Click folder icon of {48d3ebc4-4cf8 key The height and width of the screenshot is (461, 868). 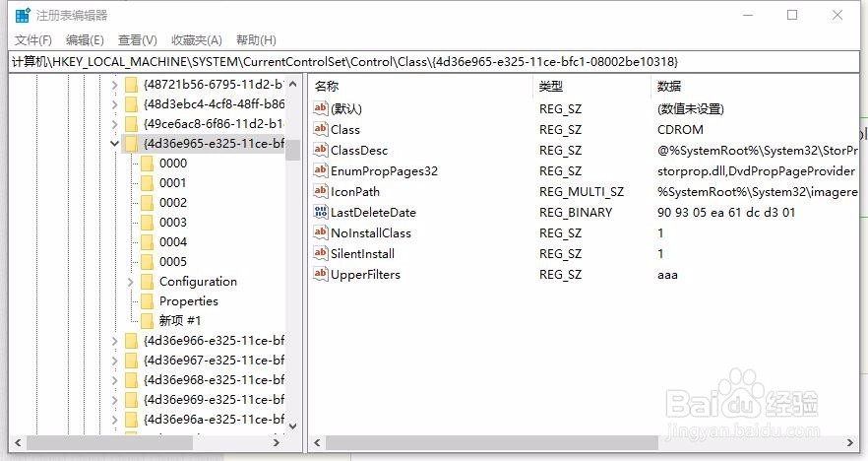click(x=131, y=104)
